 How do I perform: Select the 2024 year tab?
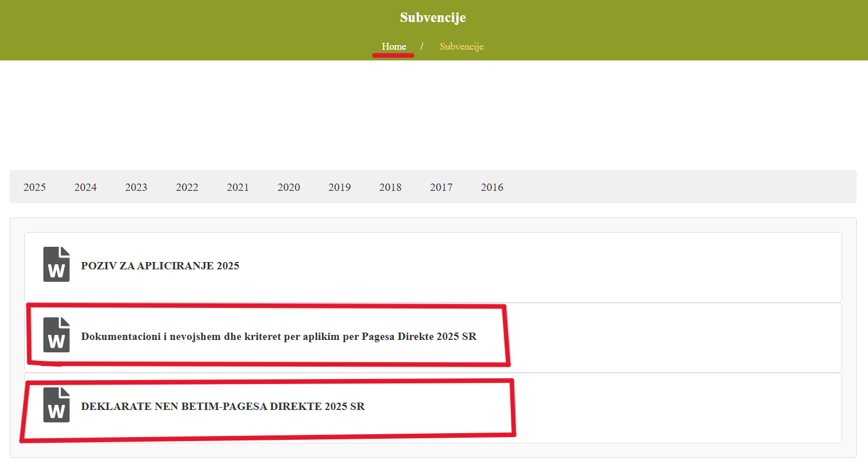click(x=85, y=187)
